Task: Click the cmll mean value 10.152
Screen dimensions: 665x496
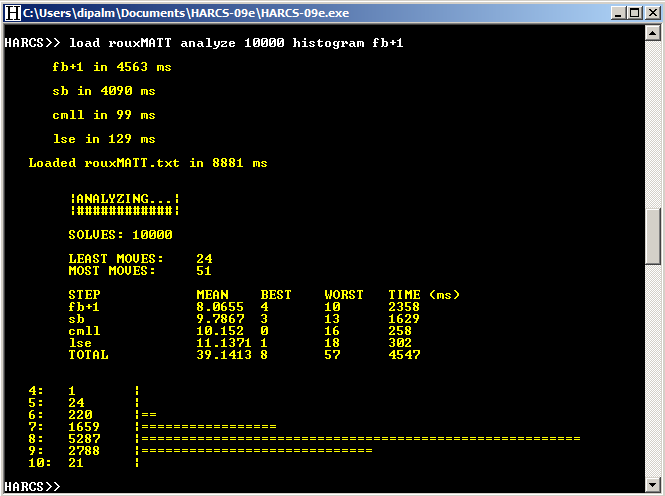Action: [220, 331]
